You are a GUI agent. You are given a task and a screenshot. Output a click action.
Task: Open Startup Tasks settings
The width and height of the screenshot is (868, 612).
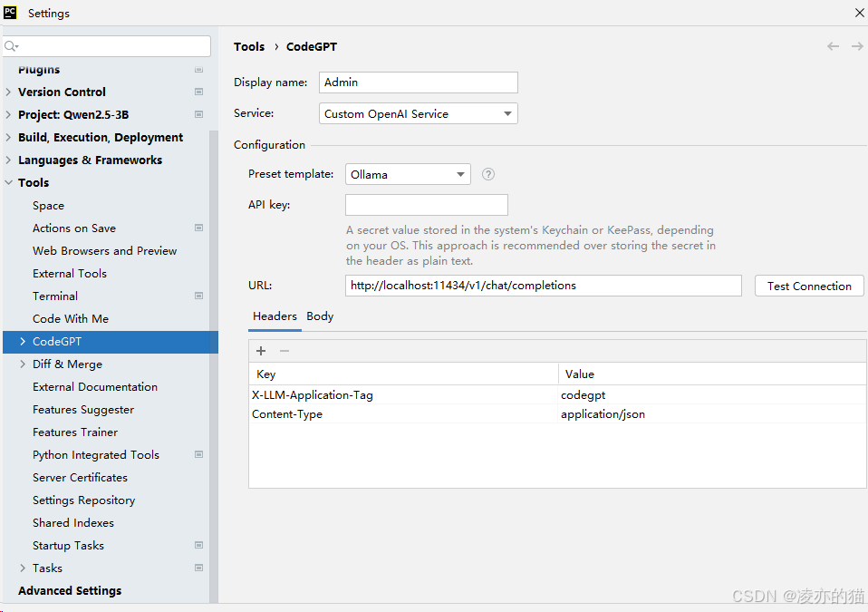click(68, 546)
